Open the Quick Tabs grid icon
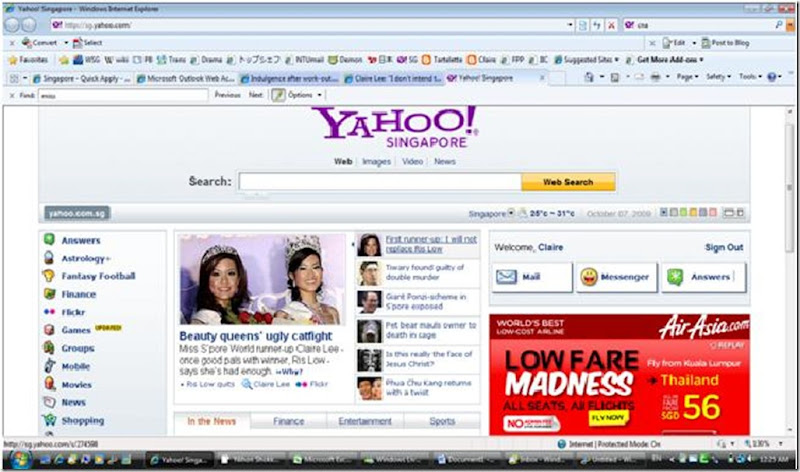 [x=14, y=79]
